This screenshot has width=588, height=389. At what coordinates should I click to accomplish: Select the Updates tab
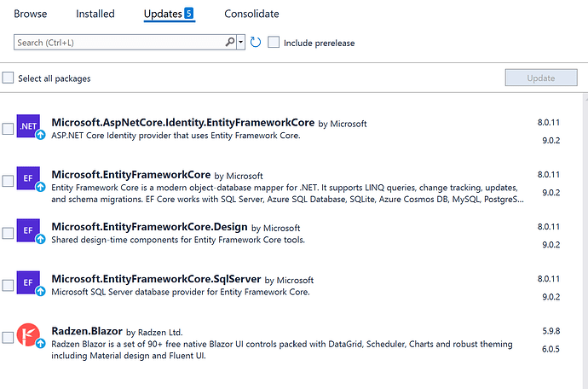[169, 14]
